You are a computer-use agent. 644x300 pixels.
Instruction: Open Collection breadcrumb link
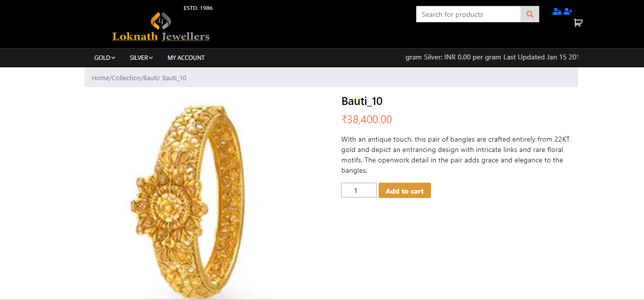pyautogui.click(x=127, y=78)
